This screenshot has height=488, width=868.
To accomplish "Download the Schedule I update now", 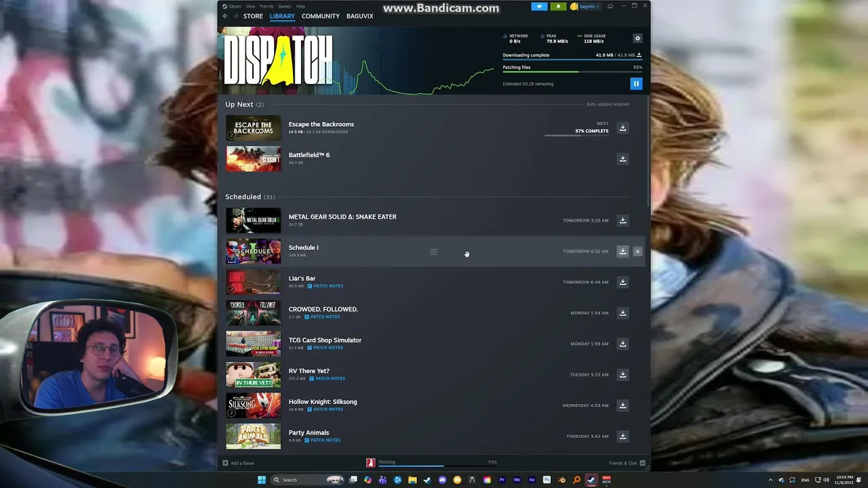I will click(623, 251).
